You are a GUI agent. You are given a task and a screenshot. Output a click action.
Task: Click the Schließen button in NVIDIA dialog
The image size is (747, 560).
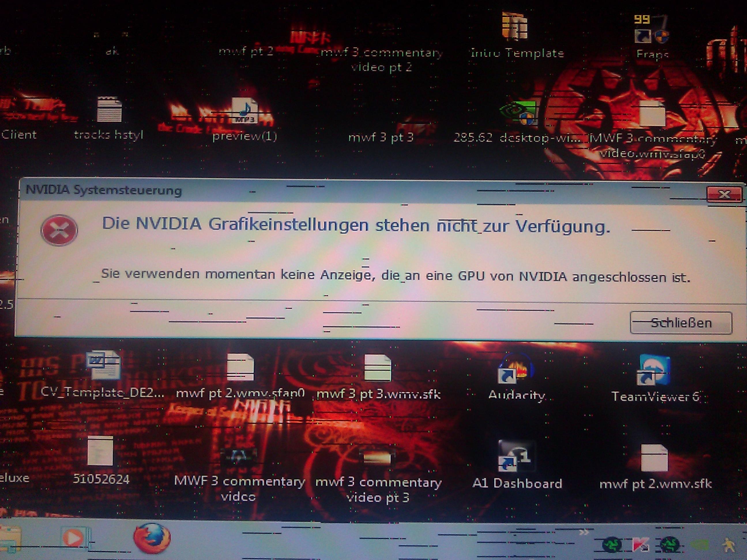tap(681, 323)
